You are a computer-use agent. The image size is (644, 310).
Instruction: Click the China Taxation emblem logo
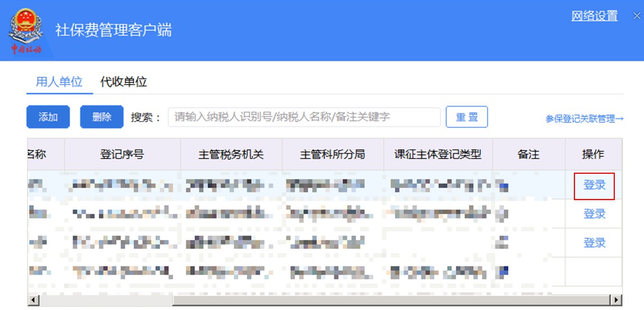point(25,31)
